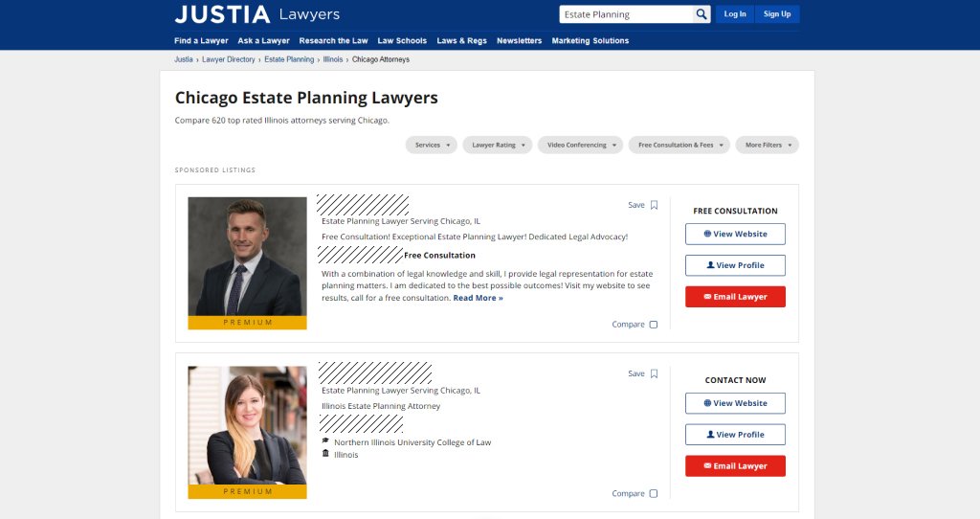Go to Marketing Solutions
This screenshot has width=980, height=519.
click(590, 40)
